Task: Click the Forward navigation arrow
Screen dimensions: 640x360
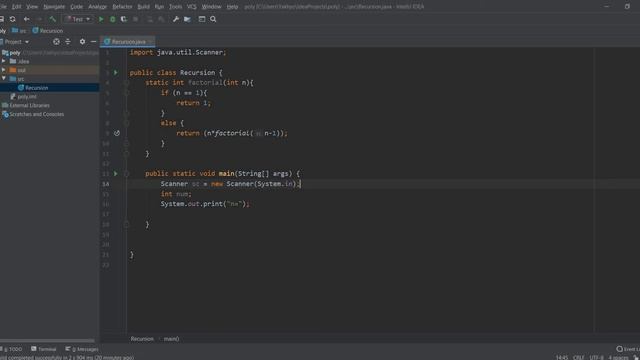Action: point(39,19)
